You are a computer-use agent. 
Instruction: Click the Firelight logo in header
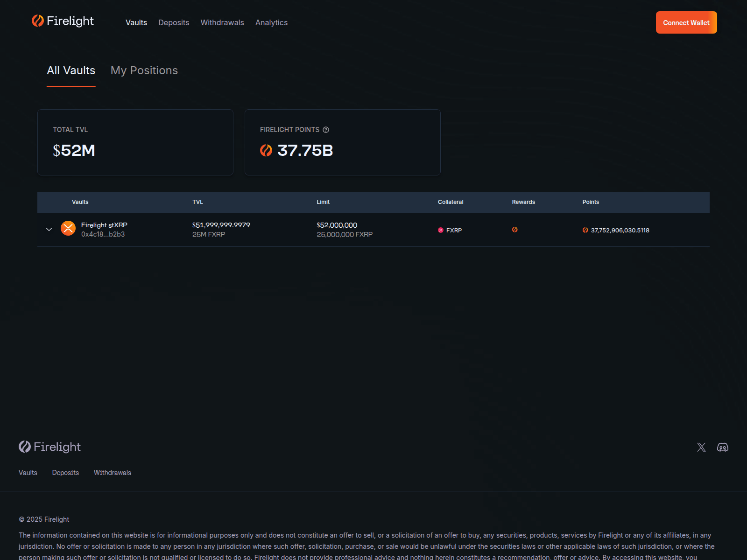(63, 21)
